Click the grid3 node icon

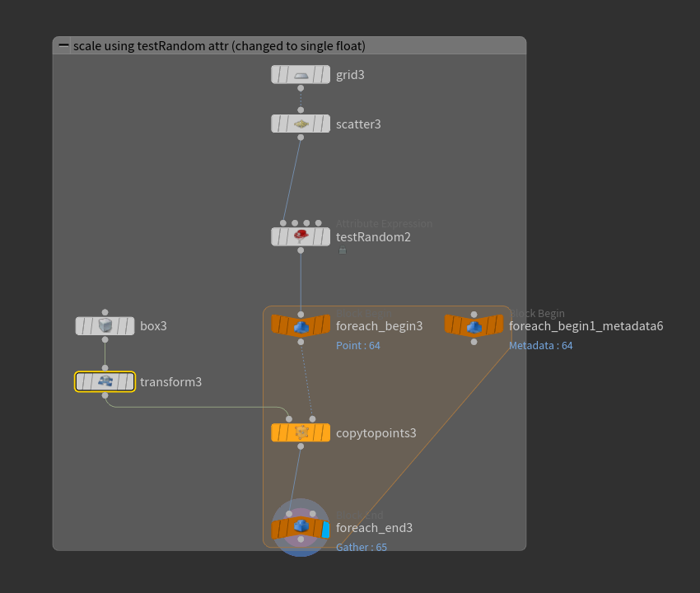click(301, 75)
